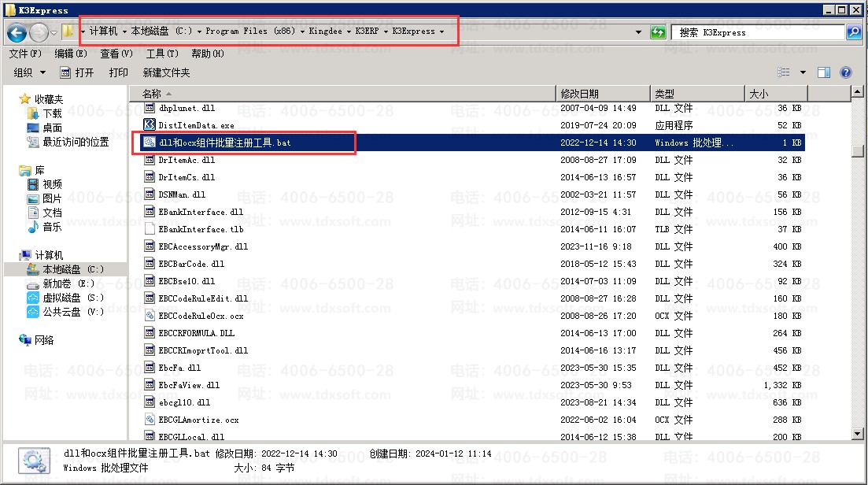Click the EBCGLAmortize.ocx file icon

149,420
